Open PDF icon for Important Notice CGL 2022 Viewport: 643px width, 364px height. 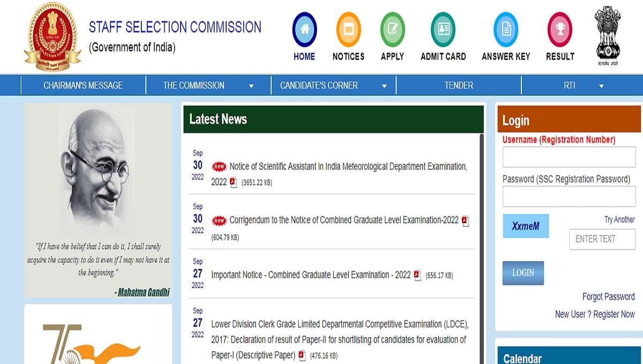pos(417,275)
